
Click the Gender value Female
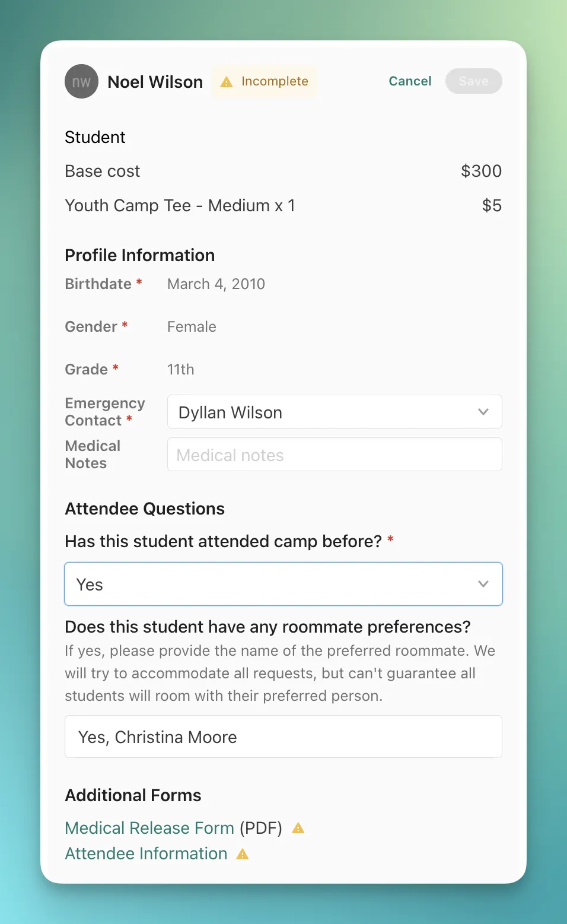(x=192, y=327)
